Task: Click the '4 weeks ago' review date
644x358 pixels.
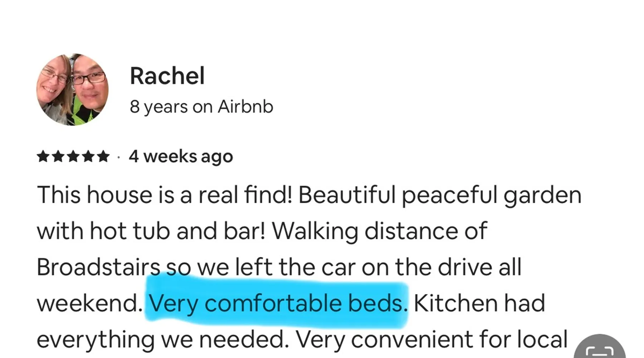Action: click(181, 156)
